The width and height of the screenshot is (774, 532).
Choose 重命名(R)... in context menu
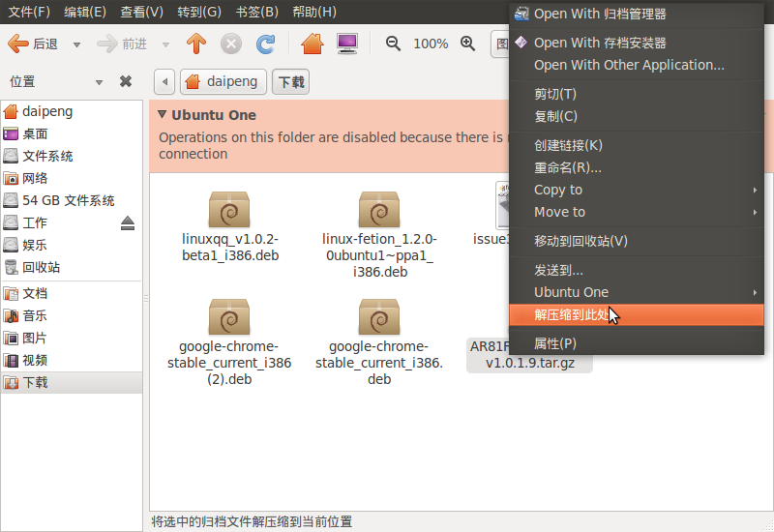tap(637, 167)
